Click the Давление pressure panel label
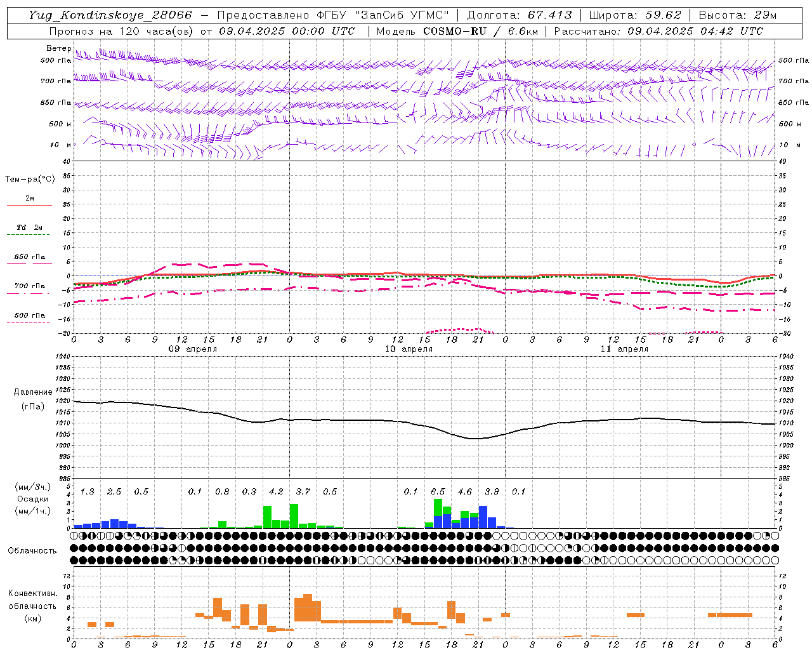The image size is (812, 650). point(33,392)
